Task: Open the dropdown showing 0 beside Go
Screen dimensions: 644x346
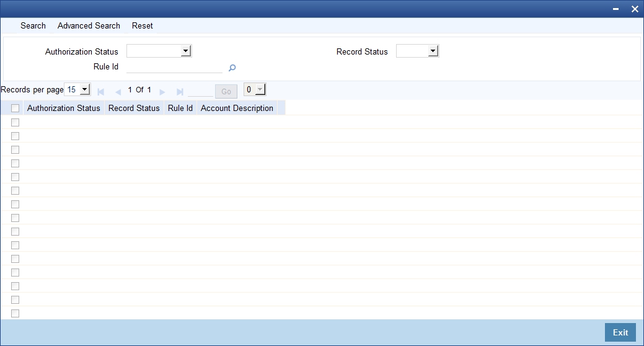Action: click(x=255, y=89)
